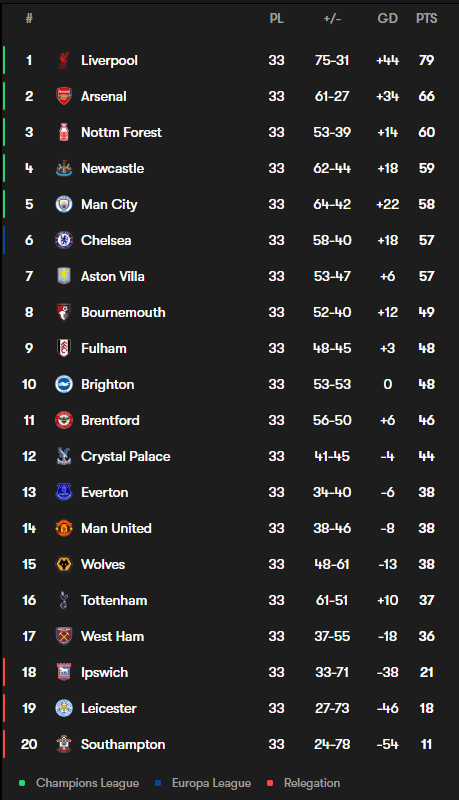Click the Wolves badge icon

tap(64, 564)
